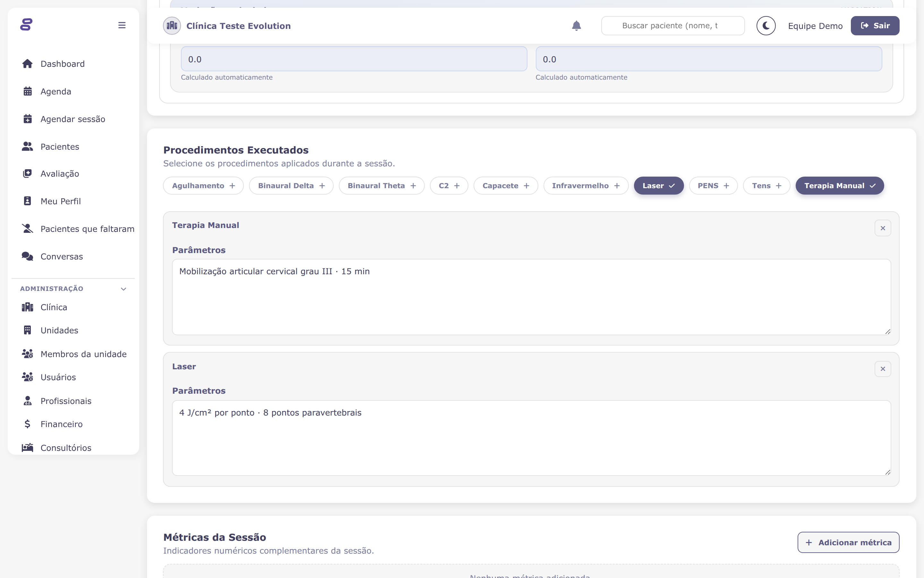924x578 pixels.
Task: Click the Agenda calendar icon
Action: point(28,92)
